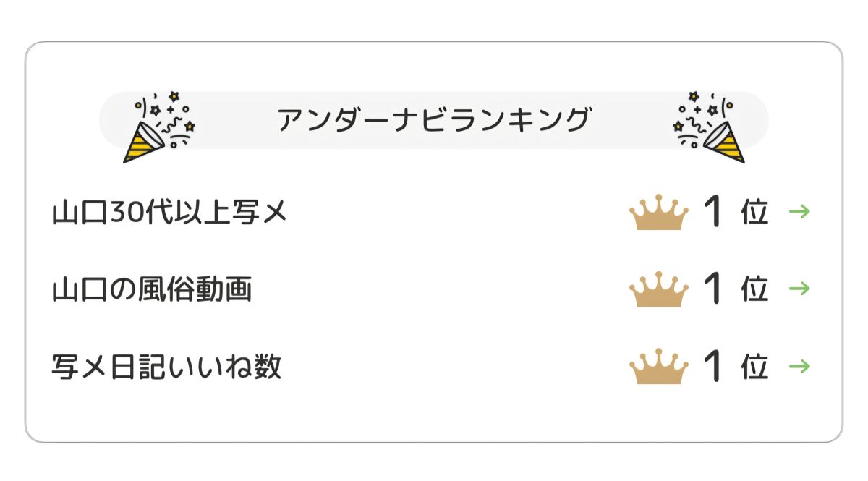Screen dimensions: 868x481
Task: Select the 山口の風俗動画 ranking label
Action: [x=152, y=290]
